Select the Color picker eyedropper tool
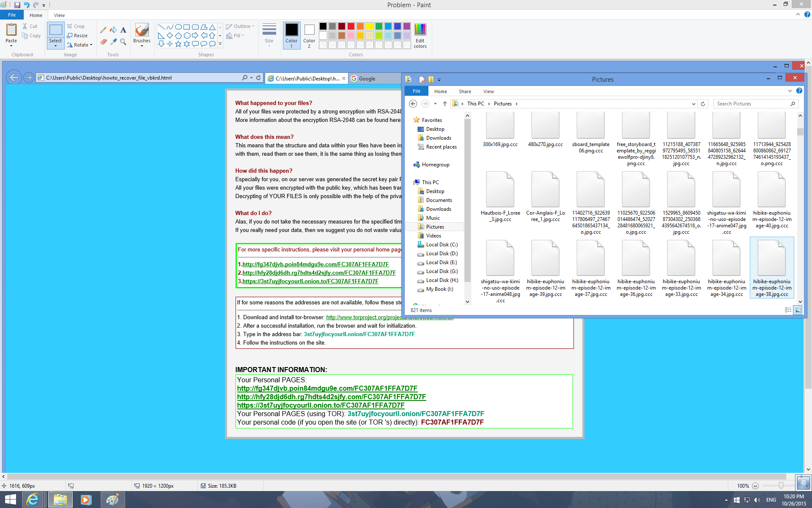The image size is (812, 508). (113, 41)
